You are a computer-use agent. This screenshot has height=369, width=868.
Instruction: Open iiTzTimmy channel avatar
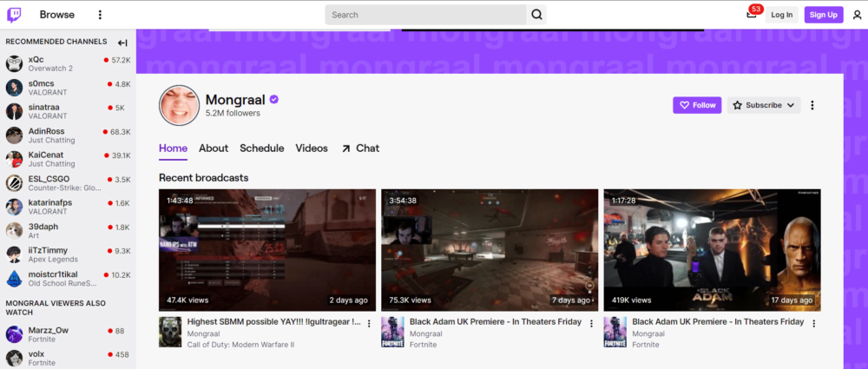click(x=15, y=254)
